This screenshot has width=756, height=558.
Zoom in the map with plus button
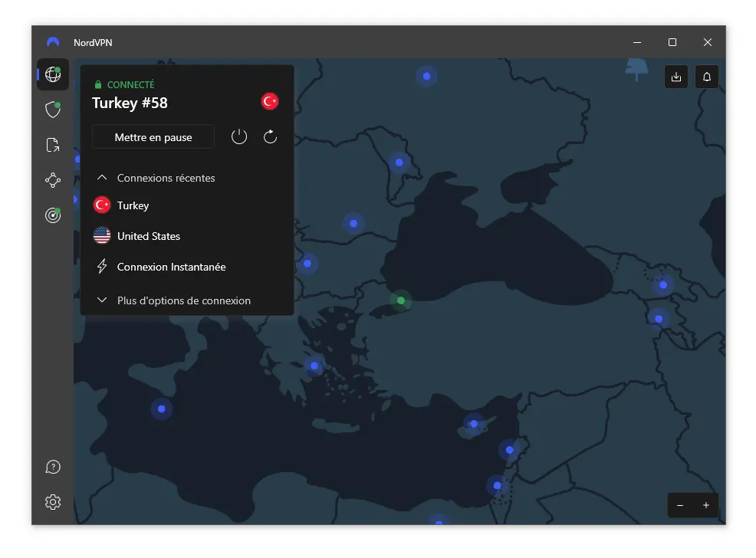[706, 505]
